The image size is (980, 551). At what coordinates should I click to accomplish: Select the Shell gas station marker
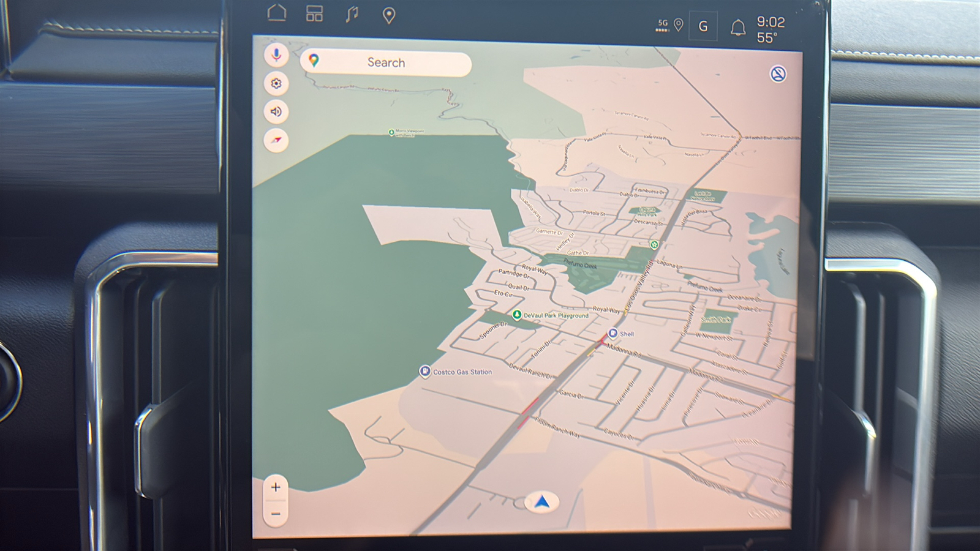[x=612, y=334]
